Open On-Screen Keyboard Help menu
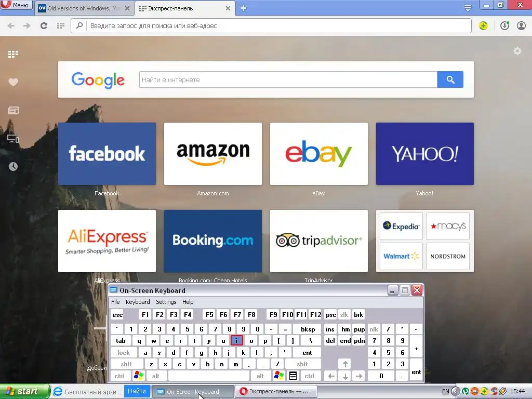This screenshot has width=532, height=399. pyautogui.click(x=188, y=302)
